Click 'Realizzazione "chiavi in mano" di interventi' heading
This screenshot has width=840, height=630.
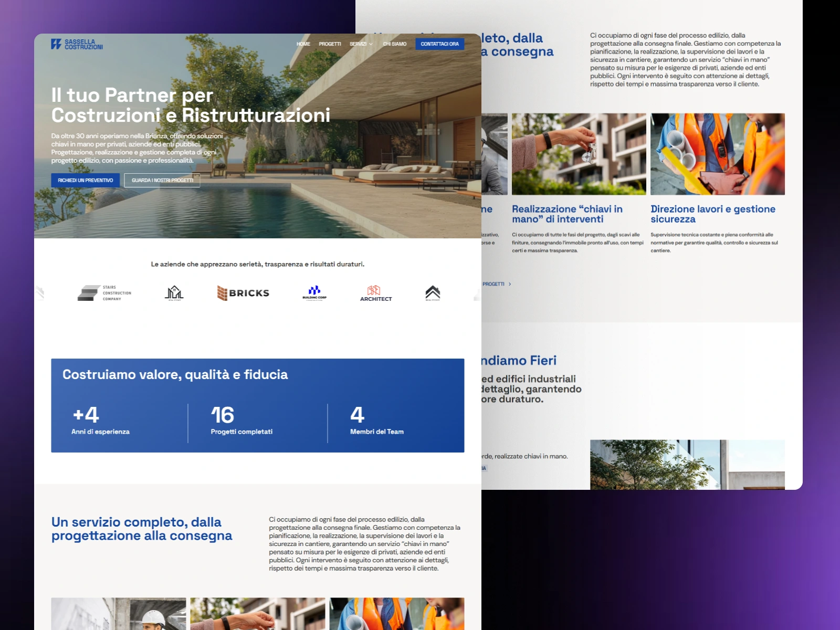(x=567, y=214)
